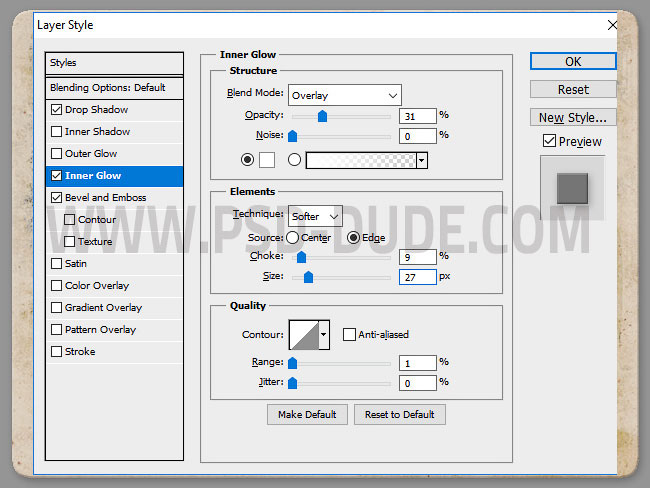Image resolution: width=650 pixels, height=488 pixels.
Task: Enable the Pattern Overlay checkbox
Action: (x=56, y=329)
